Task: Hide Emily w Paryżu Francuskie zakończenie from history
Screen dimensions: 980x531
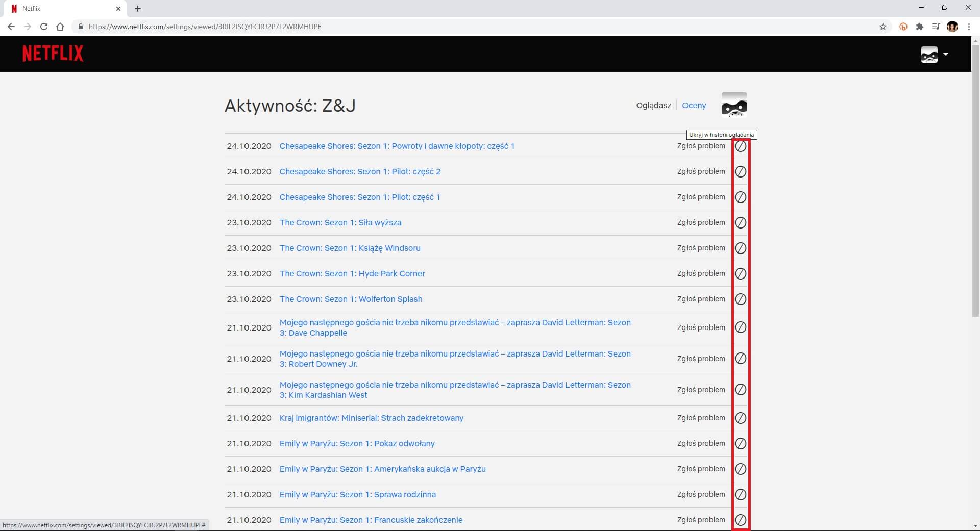Action: tap(740, 520)
